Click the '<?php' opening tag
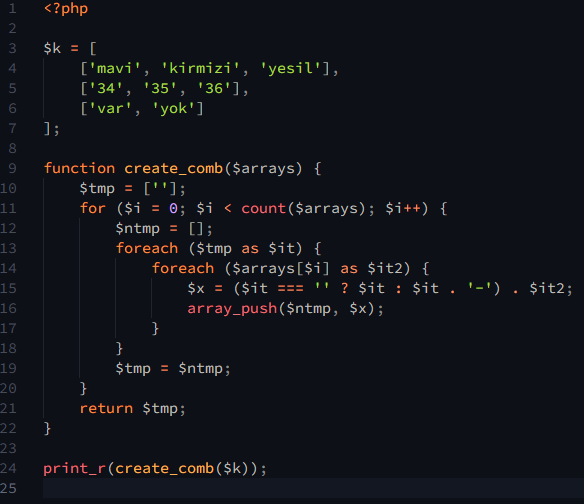The height and width of the screenshot is (504, 584). [66, 8]
